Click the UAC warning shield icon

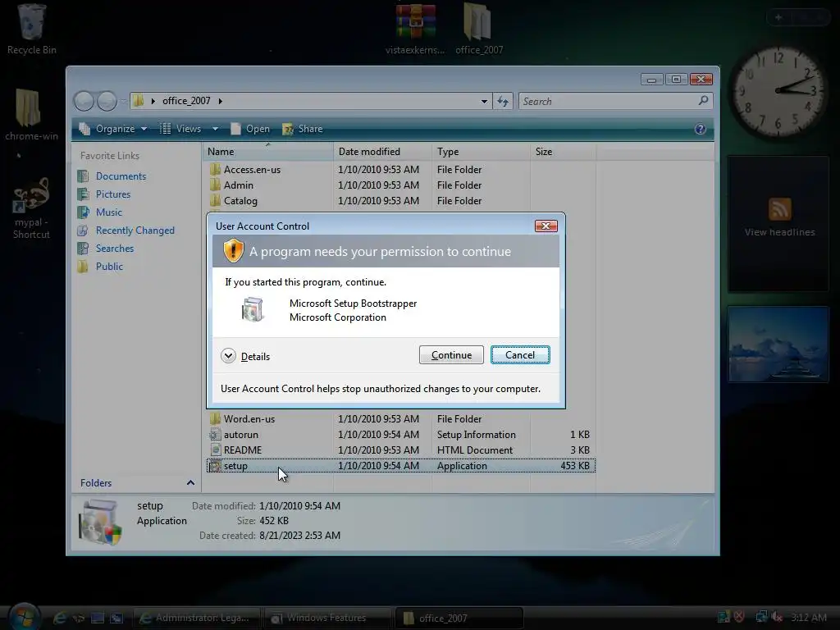point(233,251)
